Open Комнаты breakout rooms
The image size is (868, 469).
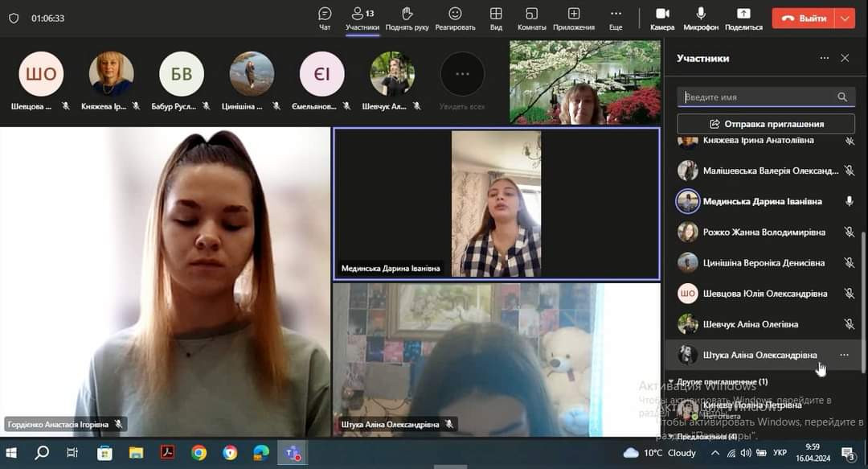click(531, 19)
